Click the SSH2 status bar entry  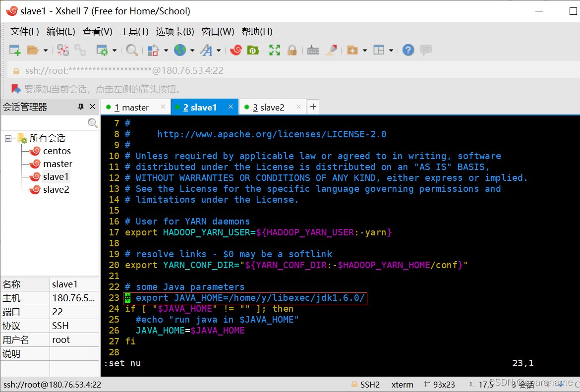365,385
